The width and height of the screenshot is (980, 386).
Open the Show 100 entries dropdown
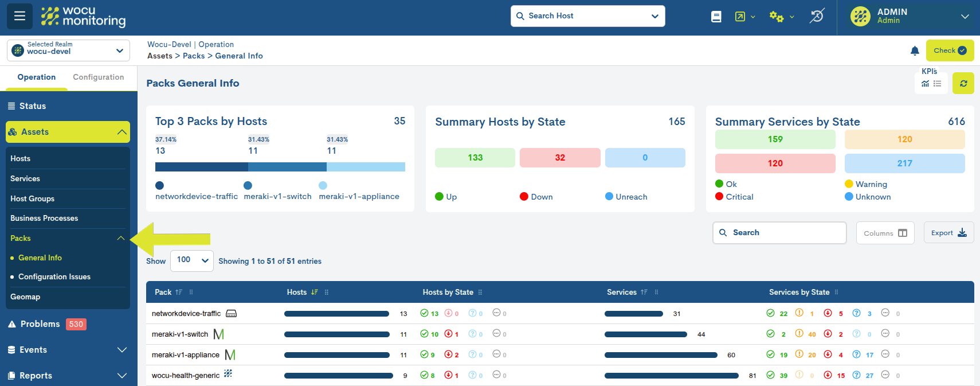coord(192,260)
